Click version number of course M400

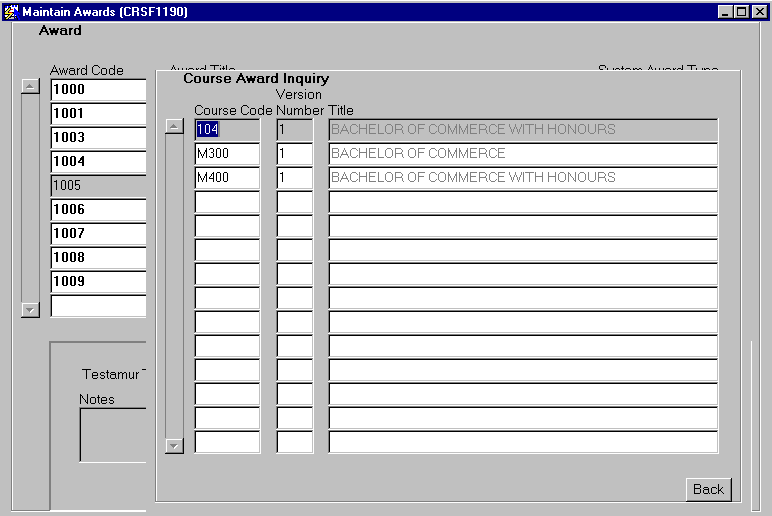click(294, 177)
